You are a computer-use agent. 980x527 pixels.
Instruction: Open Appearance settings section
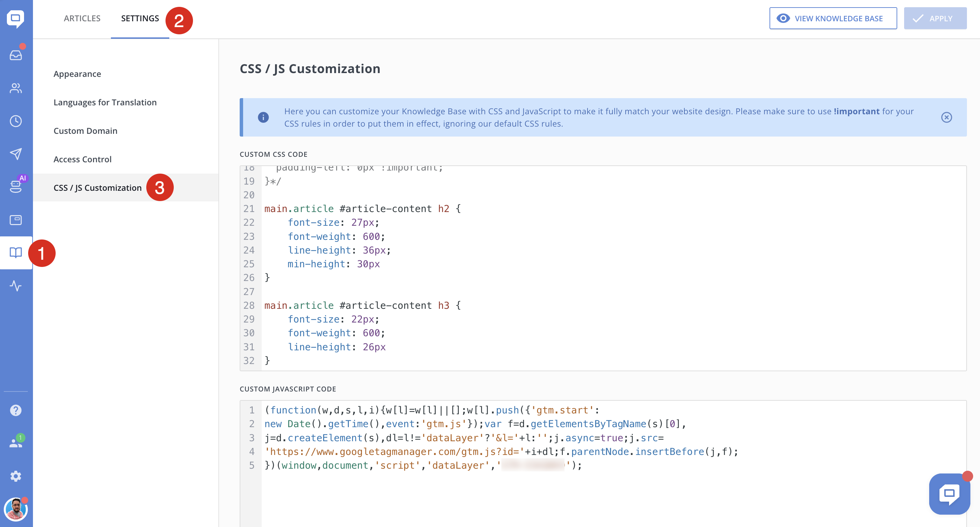(x=77, y=74)
